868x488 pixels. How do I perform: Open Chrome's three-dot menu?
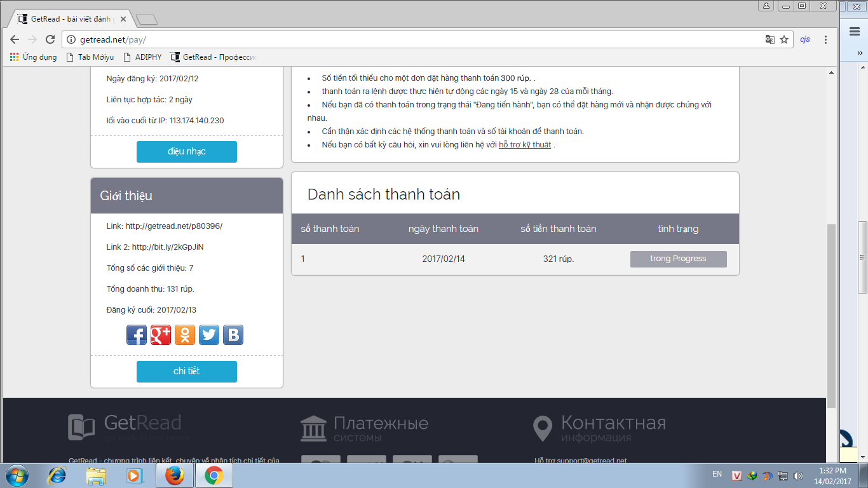pyautogui.click(x=825, y=39)
